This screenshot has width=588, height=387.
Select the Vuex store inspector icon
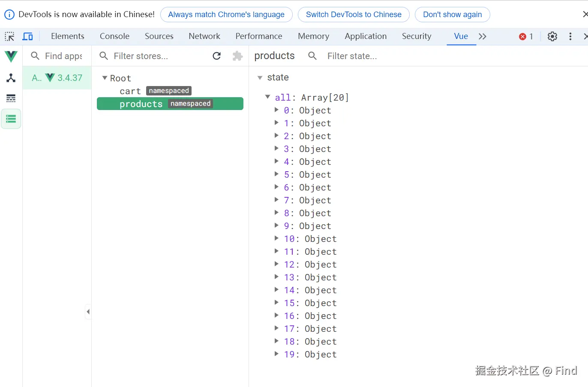tap(11, 119)
